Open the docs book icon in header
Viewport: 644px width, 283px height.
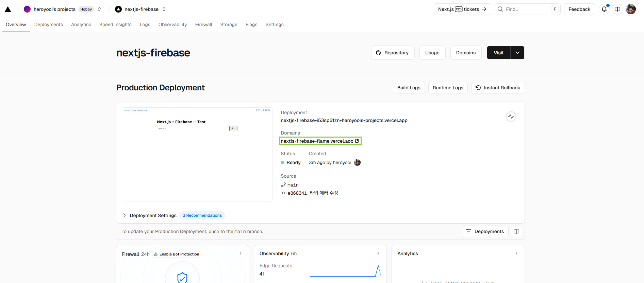click(x=617, y=9)
